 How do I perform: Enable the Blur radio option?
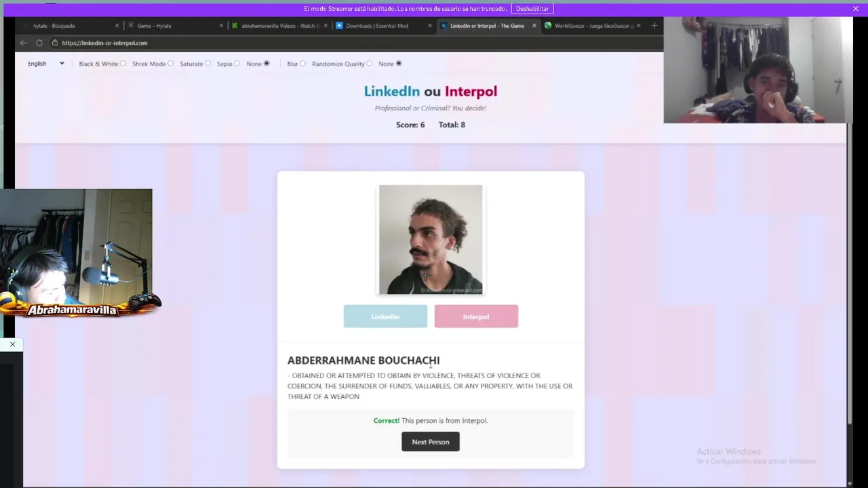[302, 64]
